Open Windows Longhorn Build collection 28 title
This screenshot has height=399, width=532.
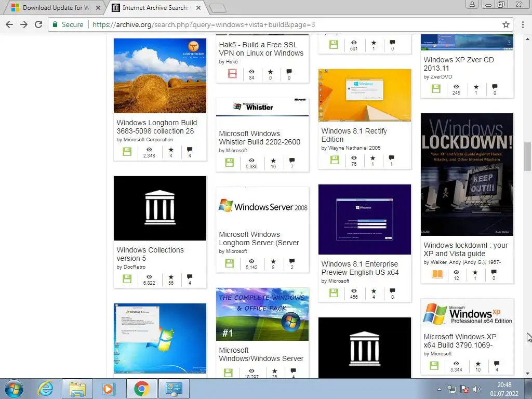click(x=156, y=127)
